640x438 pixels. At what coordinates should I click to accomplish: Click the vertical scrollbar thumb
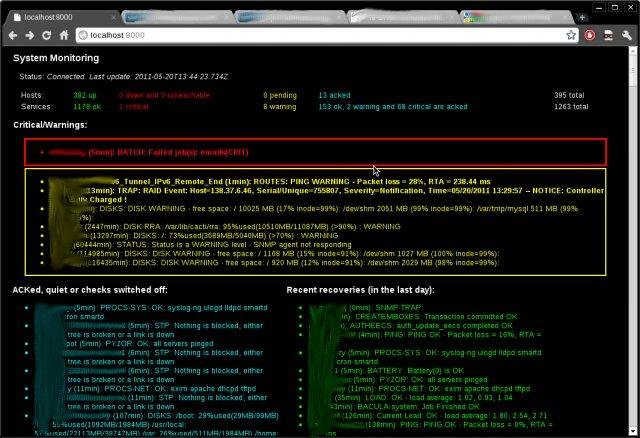click(x=633, y=69)
